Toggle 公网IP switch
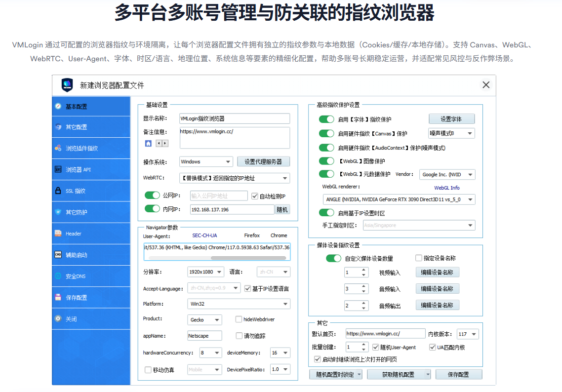This screenshot has height=392, width=562. click(x=152, y=196)
